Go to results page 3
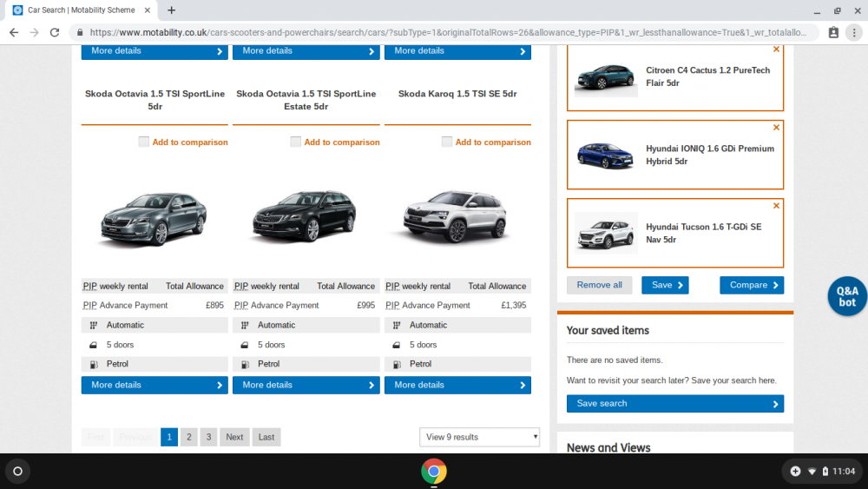This screenshot has height=489, width=868. coord(208,437)
